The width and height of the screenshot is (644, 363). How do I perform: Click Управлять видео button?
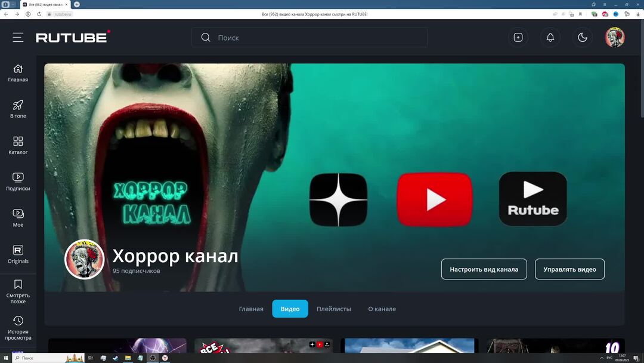[x=569, y=269]
